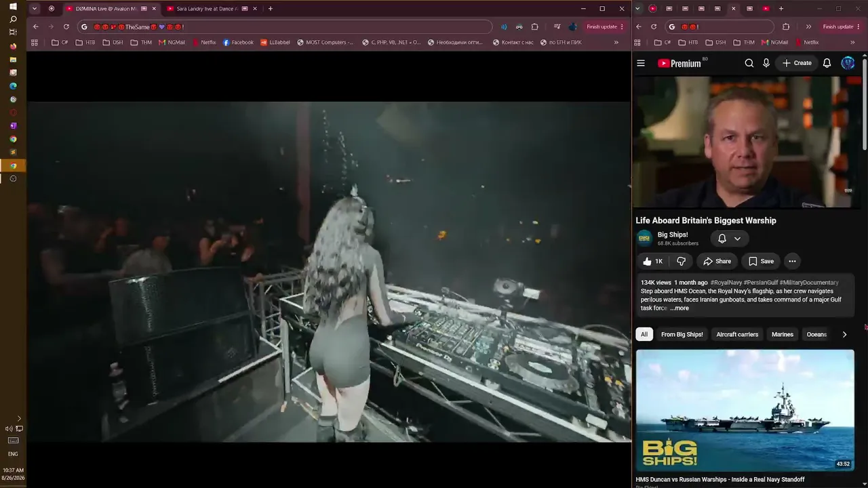The image size is (868, 488).
Task: Open the Big Ships! channel avatar
Action: click(x=644, y=239)
